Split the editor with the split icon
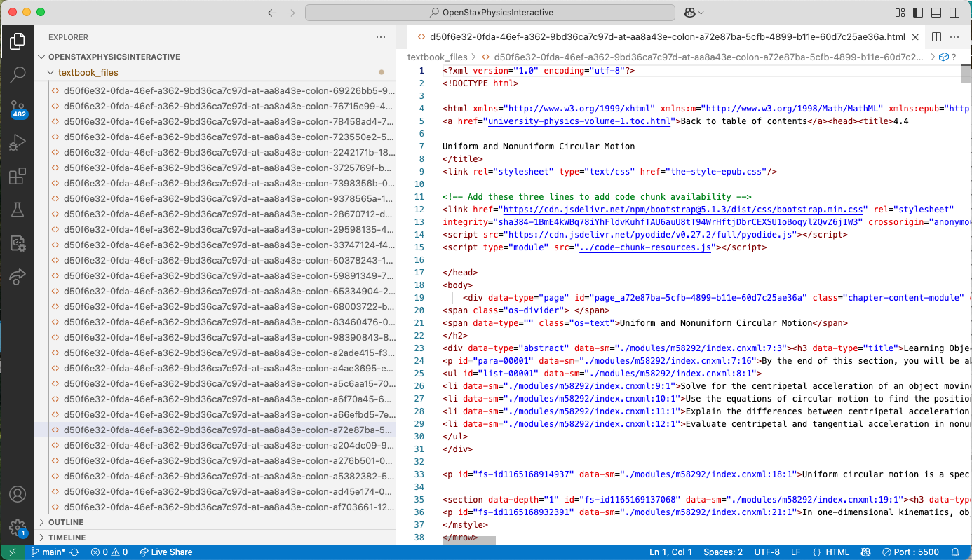 point(936,36)
